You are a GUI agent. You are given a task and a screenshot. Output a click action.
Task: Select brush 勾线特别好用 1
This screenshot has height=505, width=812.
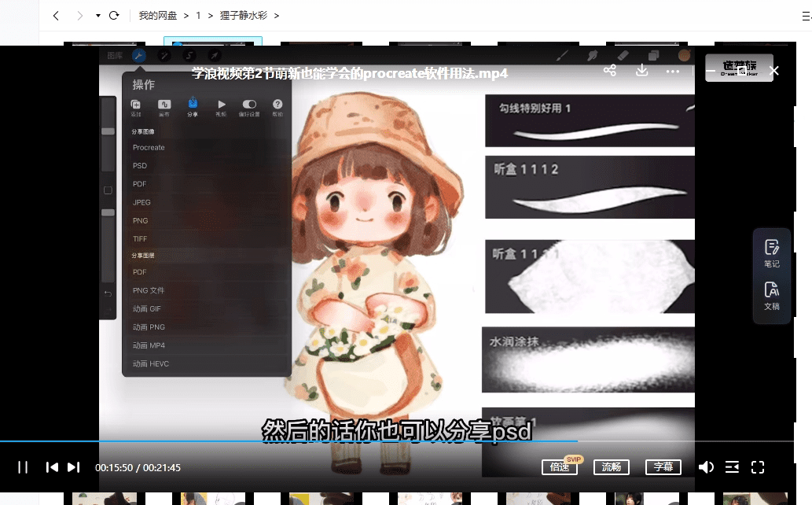pyautogui.click(x=590, y=120)
